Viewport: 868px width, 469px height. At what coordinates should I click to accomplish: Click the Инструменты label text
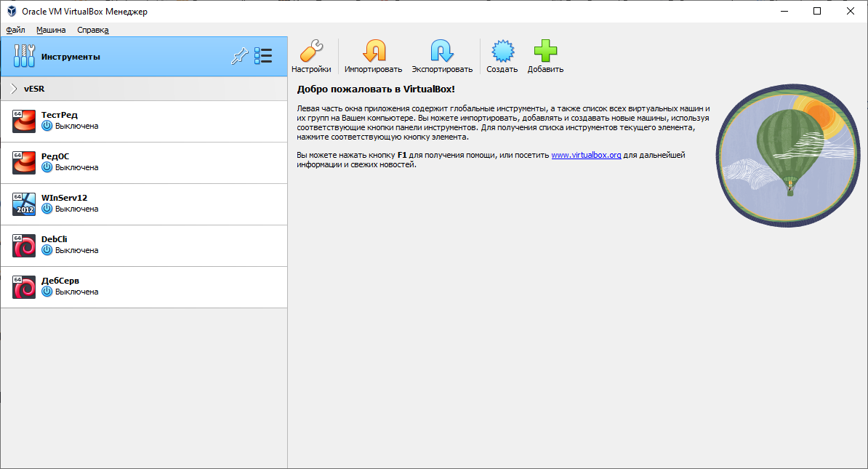pyautogui.click(x=71, y=57)
